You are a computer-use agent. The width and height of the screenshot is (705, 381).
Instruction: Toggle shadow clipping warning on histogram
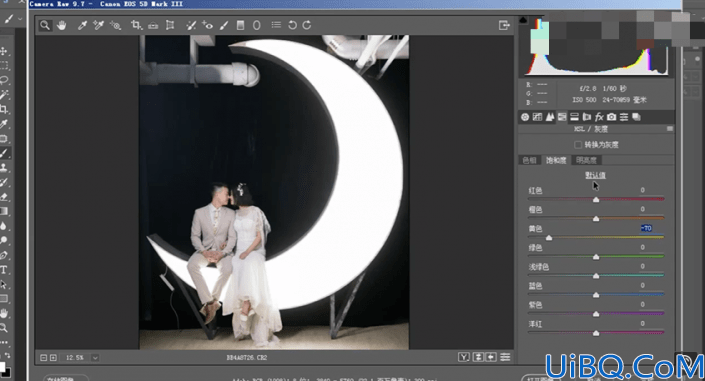click(x=523, y=20)
